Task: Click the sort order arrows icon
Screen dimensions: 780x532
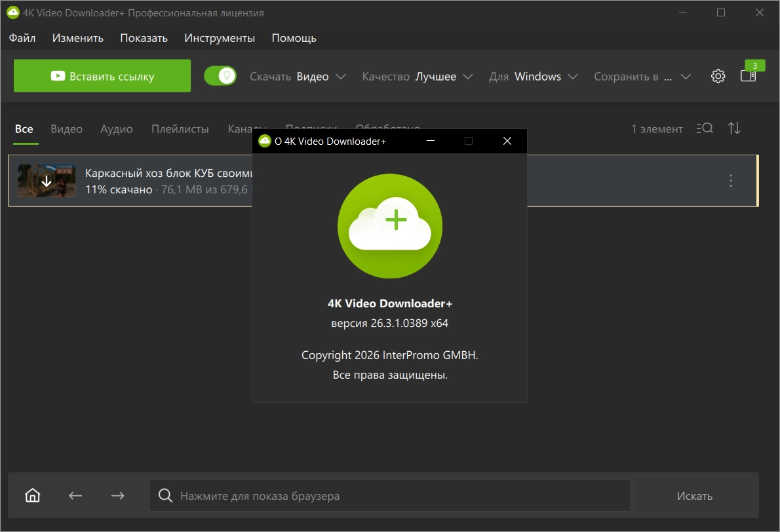Action: 734,128
